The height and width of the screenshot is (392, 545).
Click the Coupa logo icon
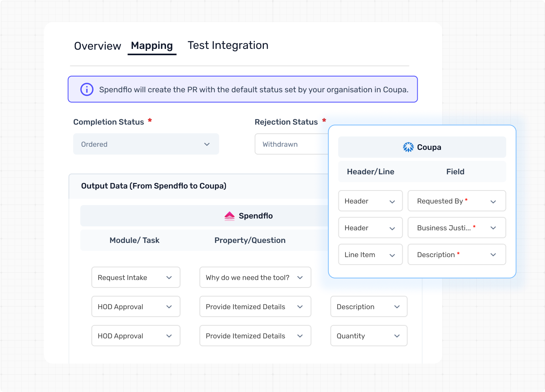tap(408, 147)
